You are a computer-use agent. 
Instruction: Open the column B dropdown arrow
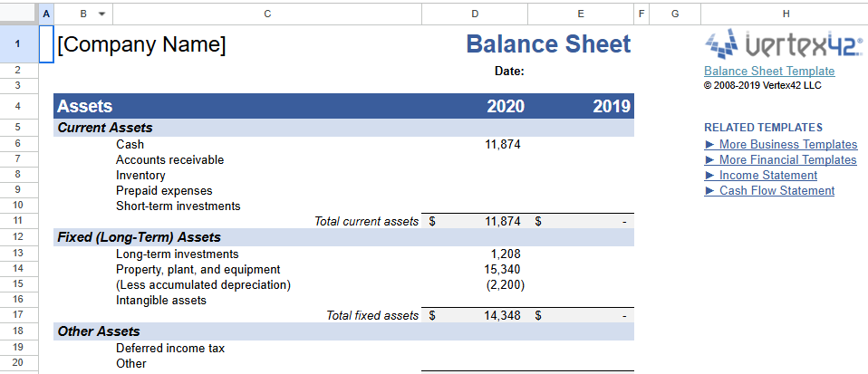[x=101, y=14]
